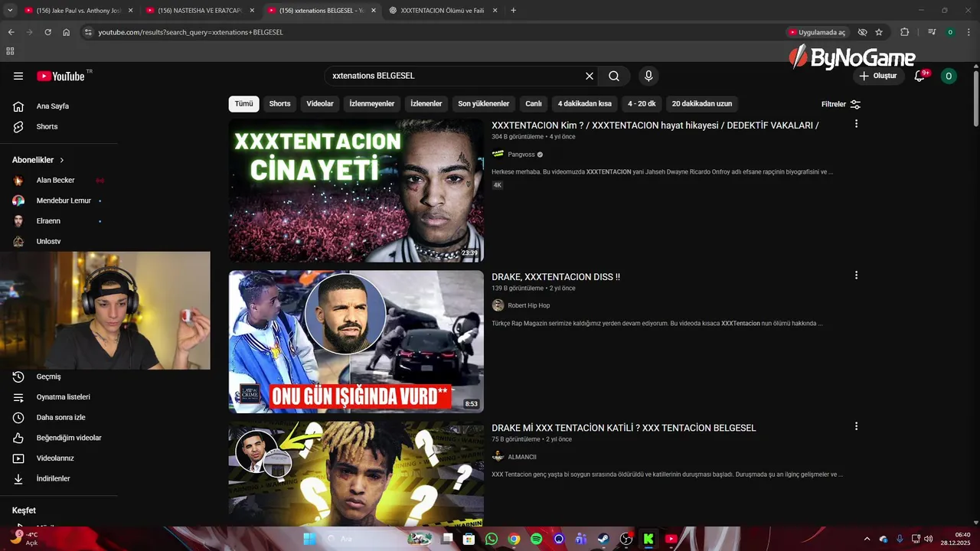Image resolution: width=980 pixels, height=551 pixels.
Task: Click Uygulamada aç button in address bar
Action: pyautogui.click(x=817, y=32)
